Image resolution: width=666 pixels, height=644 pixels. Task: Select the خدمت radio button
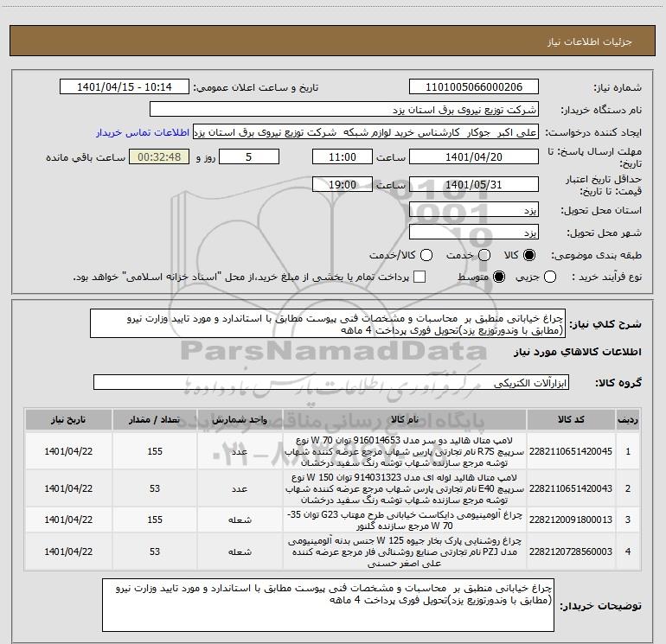484,255
